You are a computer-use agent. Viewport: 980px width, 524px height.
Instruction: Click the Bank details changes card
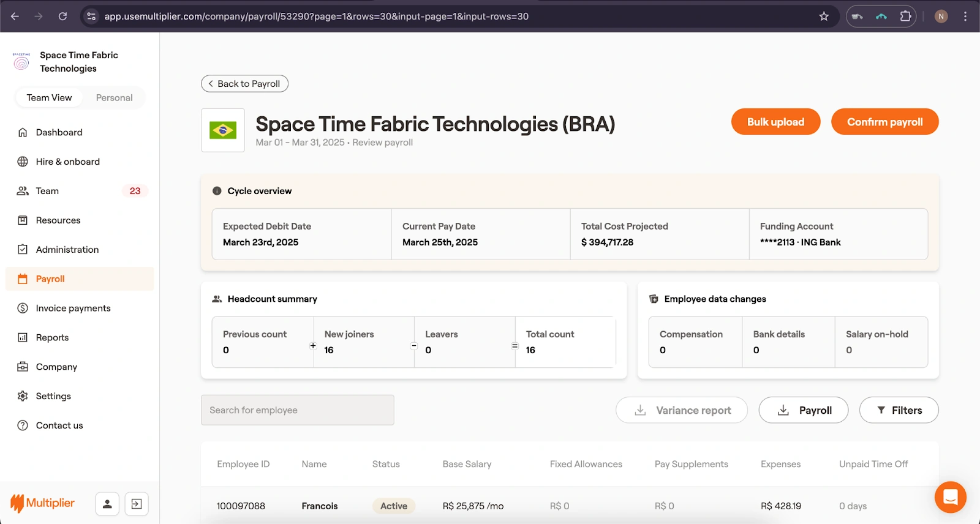[x=788, y=342]
